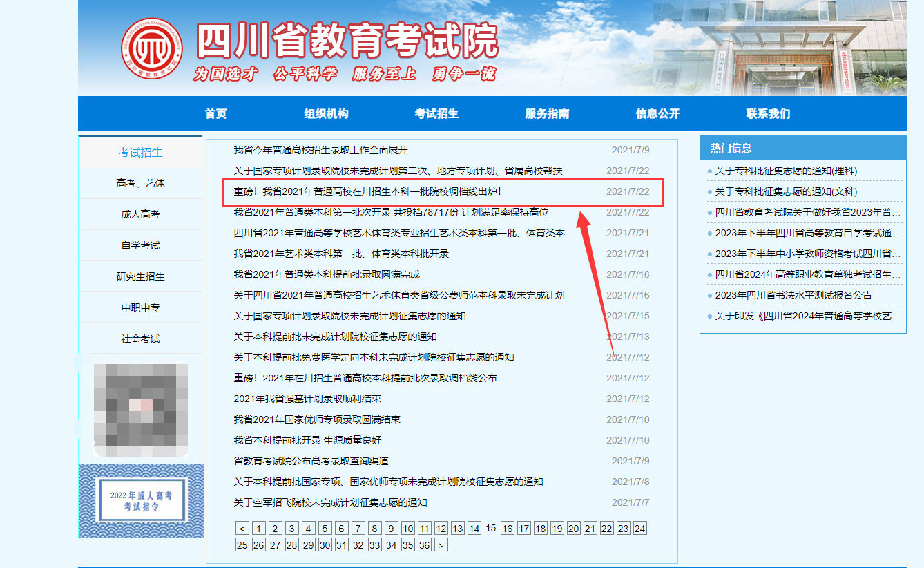
Task: Jump to page 20 in pagination
Action: click(573, 529)
